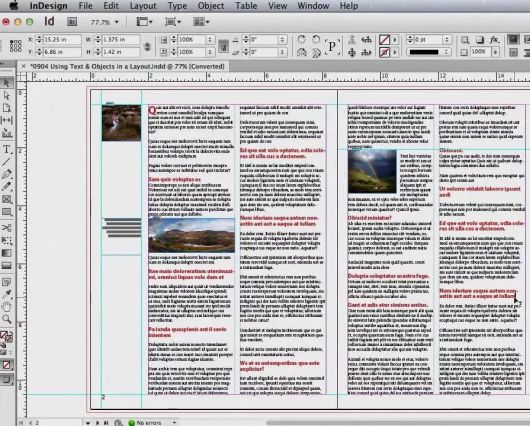Select the Direct Selection tool (white arrow)

click(7, 96)
